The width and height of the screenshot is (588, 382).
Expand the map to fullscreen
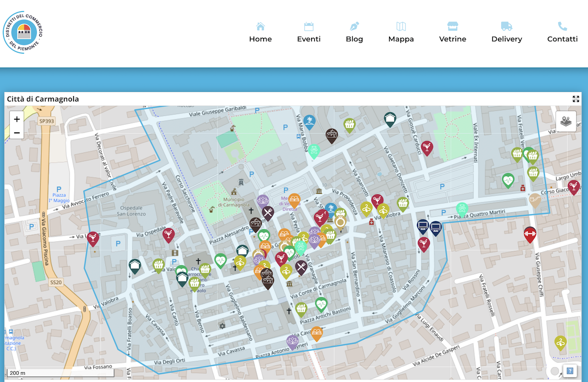click(576, 99)
